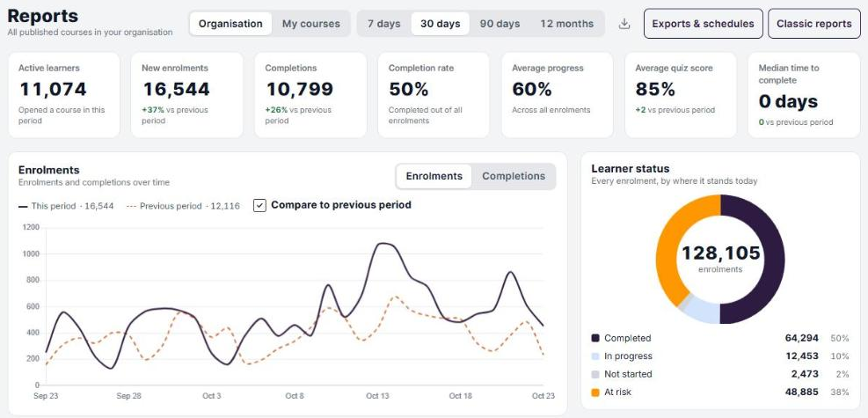Click the Reports page heading

tap(42, 16)
